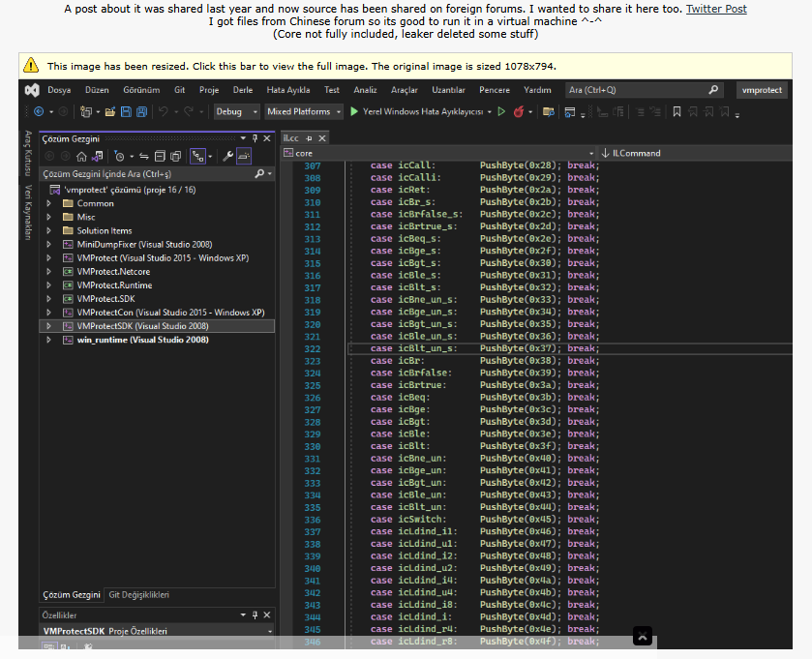This screenshot has height=659, width=812.
Task: Expand the MiniDumpFixer project node
Action: point(48,244)
